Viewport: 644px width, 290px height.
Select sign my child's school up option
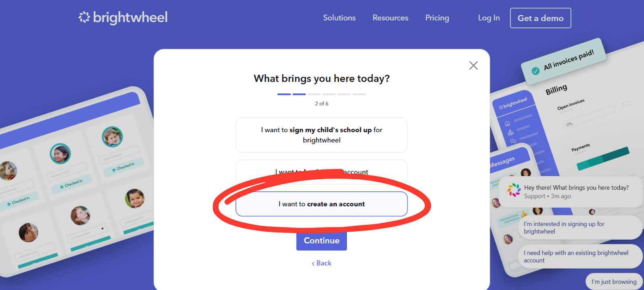point(321,135)
